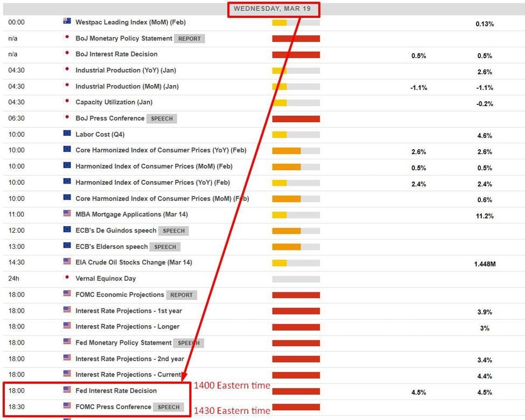Click the REPORT tag on FOMC Economic Projections
525x420 pixels.
click(x=181, y=295)
